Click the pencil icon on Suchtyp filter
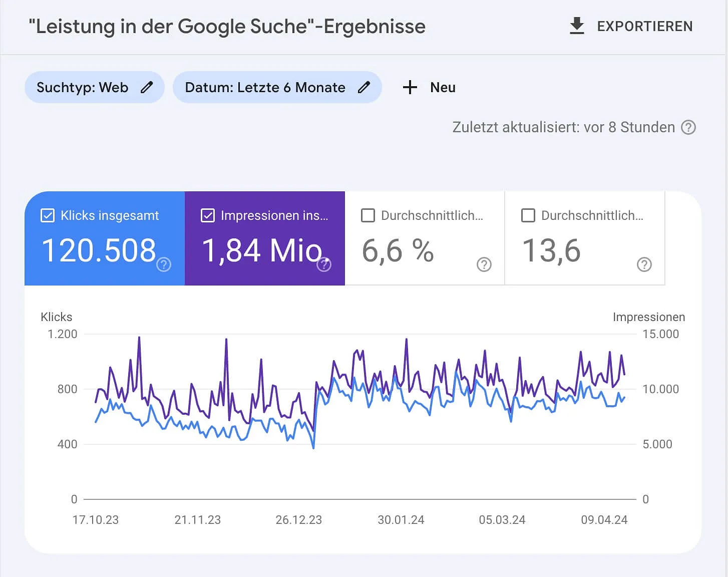 pyautogui.click(x=147, y=88)
